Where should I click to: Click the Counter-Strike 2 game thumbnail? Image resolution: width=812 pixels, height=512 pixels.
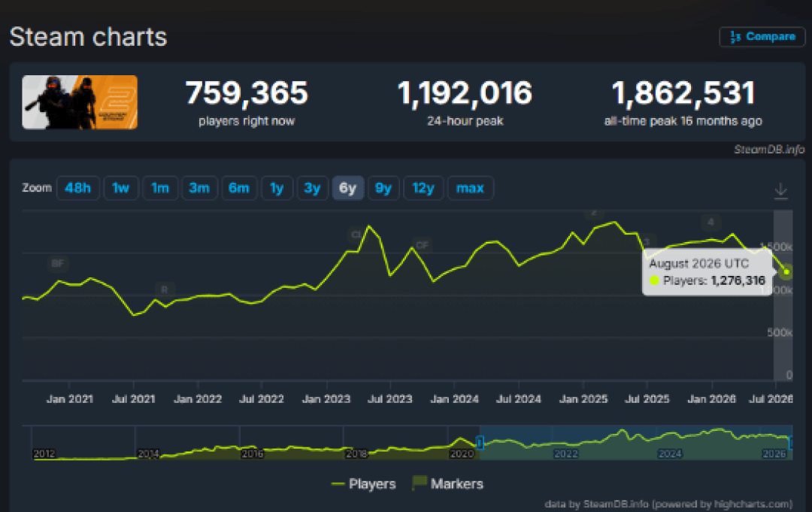pos(80,102)
